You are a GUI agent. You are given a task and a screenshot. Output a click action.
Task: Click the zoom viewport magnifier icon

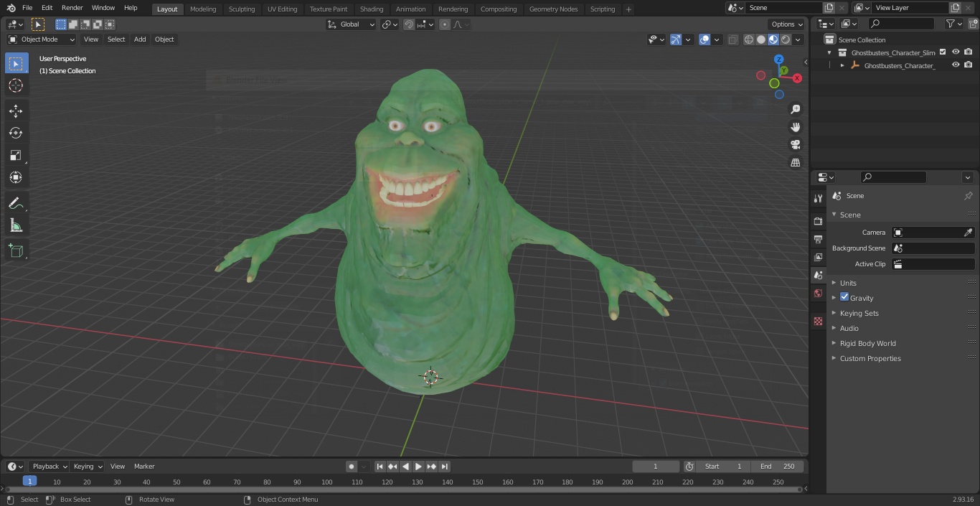(795, 109)
